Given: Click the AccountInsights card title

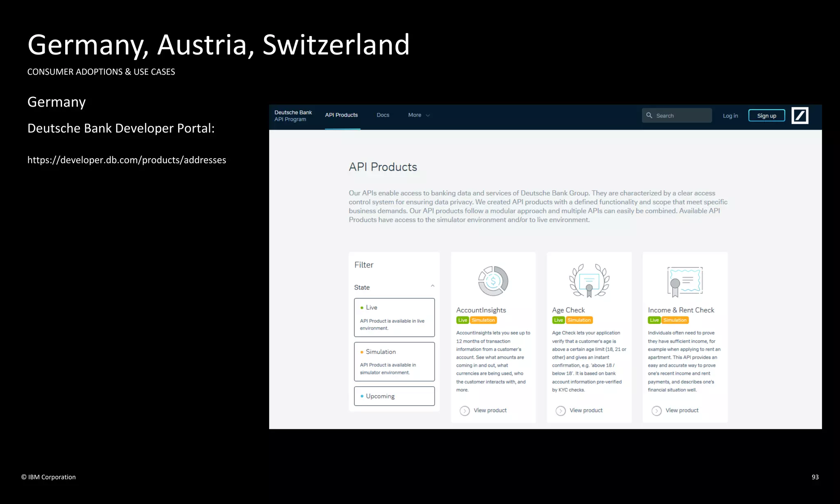Looking at the screenshot, I should (x=481, y=310).
